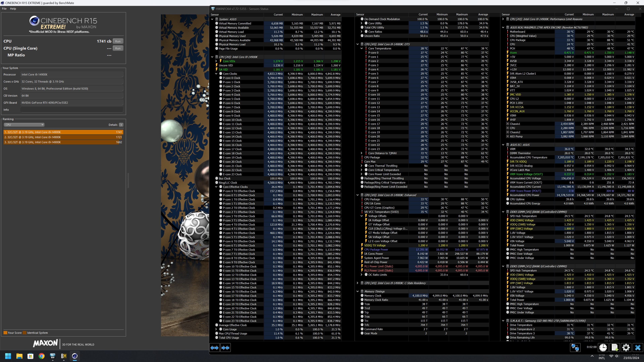Close HWiNFO sensors with blue X button

tap(637, 348)
